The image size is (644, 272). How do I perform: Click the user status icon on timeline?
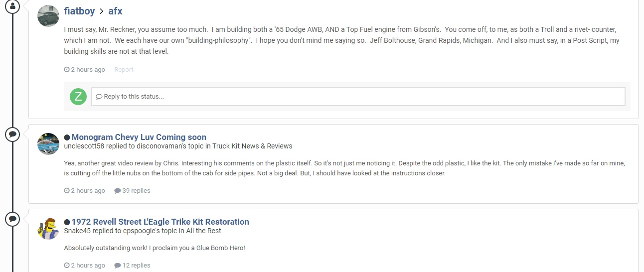(x=12, y=6)
